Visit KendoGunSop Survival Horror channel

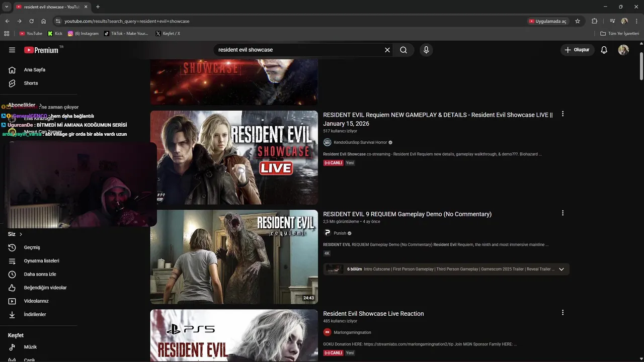tap(360, 142)
